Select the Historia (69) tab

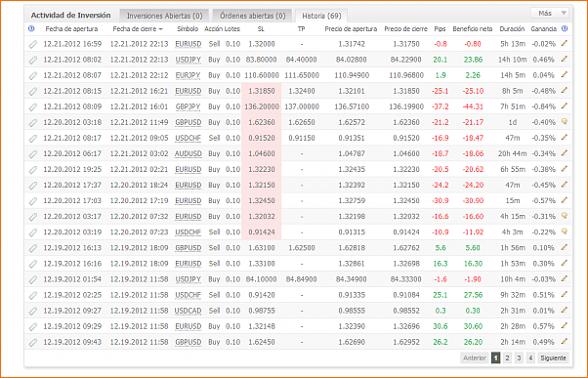[x=321, y=16]
